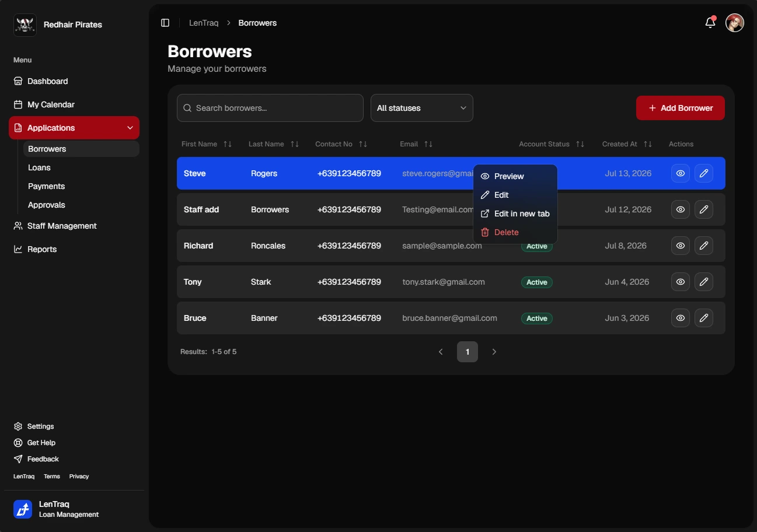Sort by Created At column arrows

pos(648,144)
